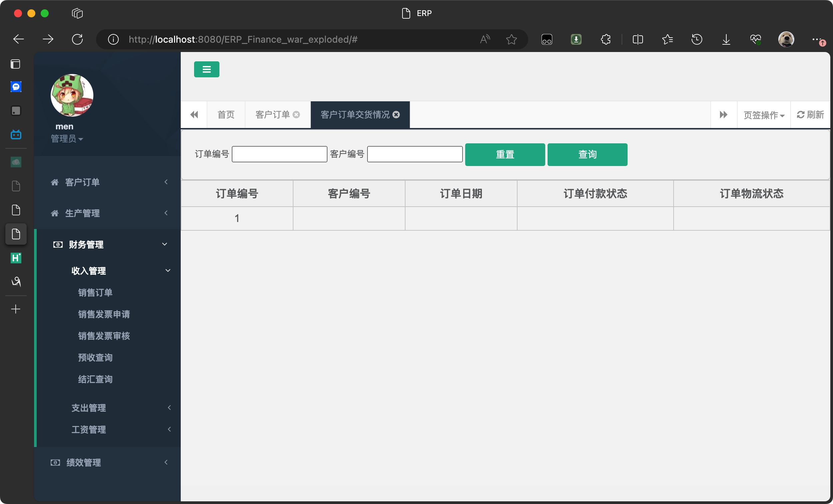Screen dimensions: 833x504
Task: Open browser extensions puzzle icon
Action: point(606,40)
